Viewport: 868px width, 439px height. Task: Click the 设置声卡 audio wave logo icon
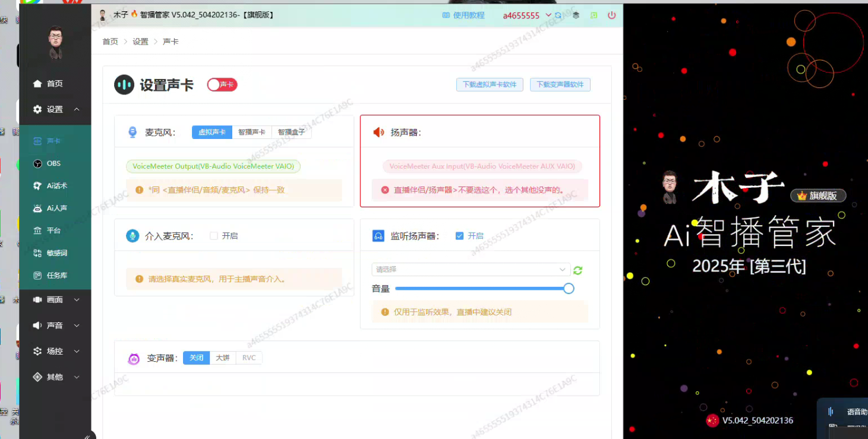[124, 85]
